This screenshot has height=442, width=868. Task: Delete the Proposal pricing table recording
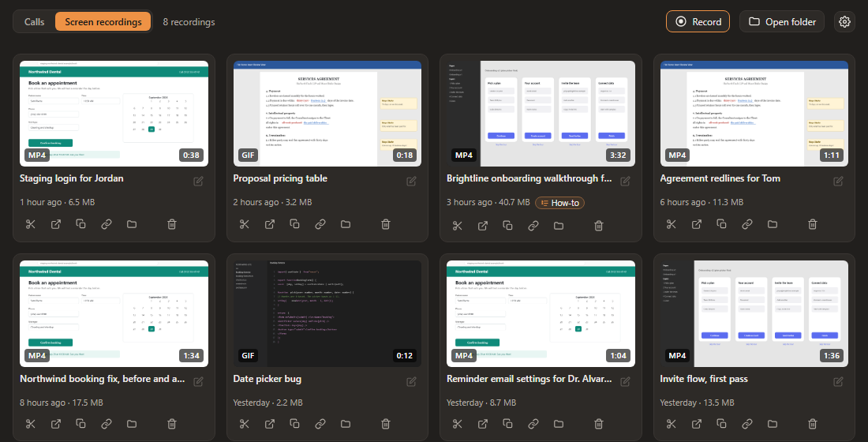click(x=385, y=224)
